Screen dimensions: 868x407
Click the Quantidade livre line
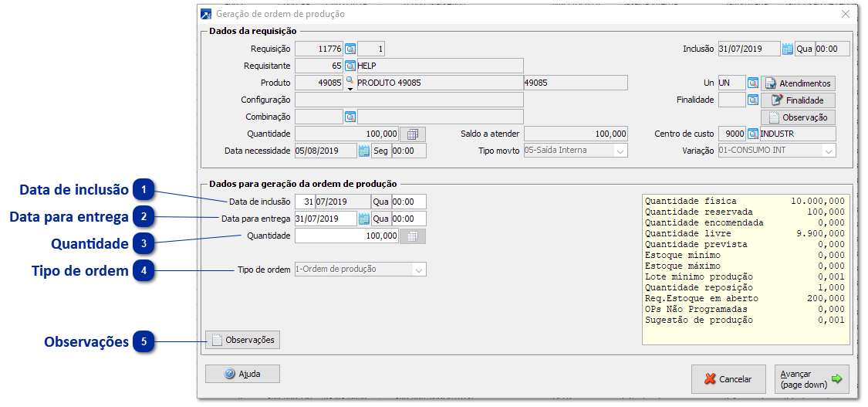click(745, 234)
